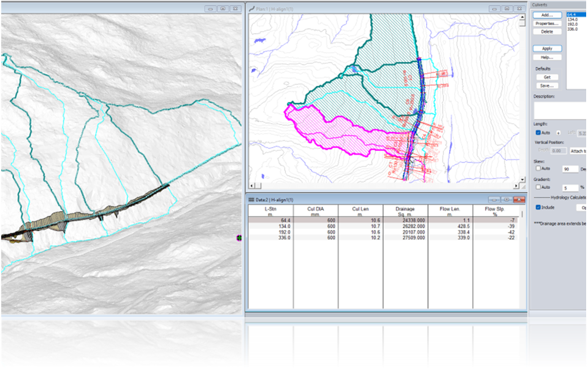Click the plus button beside Length Auto
The height and width of the screenshot is (370, 588).
(558, 133)
